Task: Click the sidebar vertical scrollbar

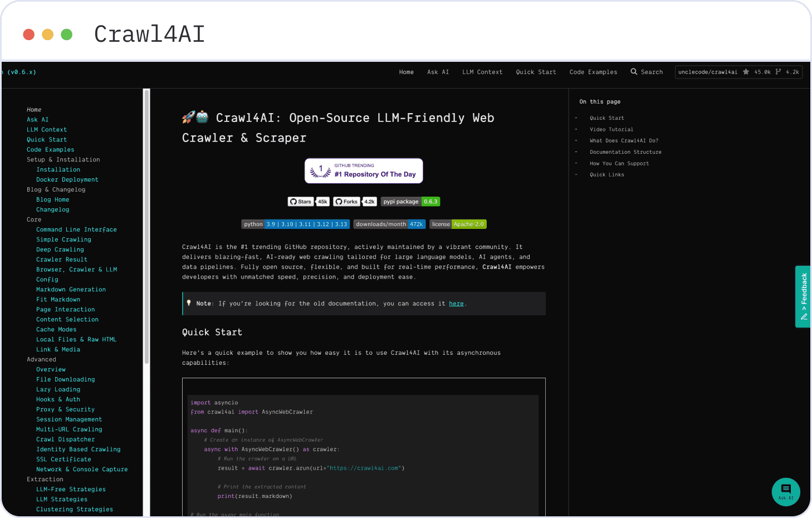Action: 147,226
